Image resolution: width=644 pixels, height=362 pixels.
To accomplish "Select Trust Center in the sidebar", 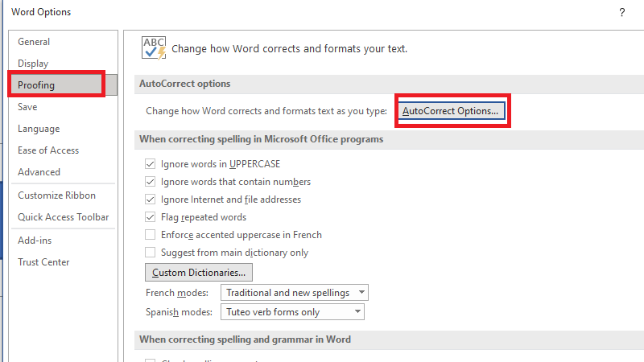I will [43, 262].
